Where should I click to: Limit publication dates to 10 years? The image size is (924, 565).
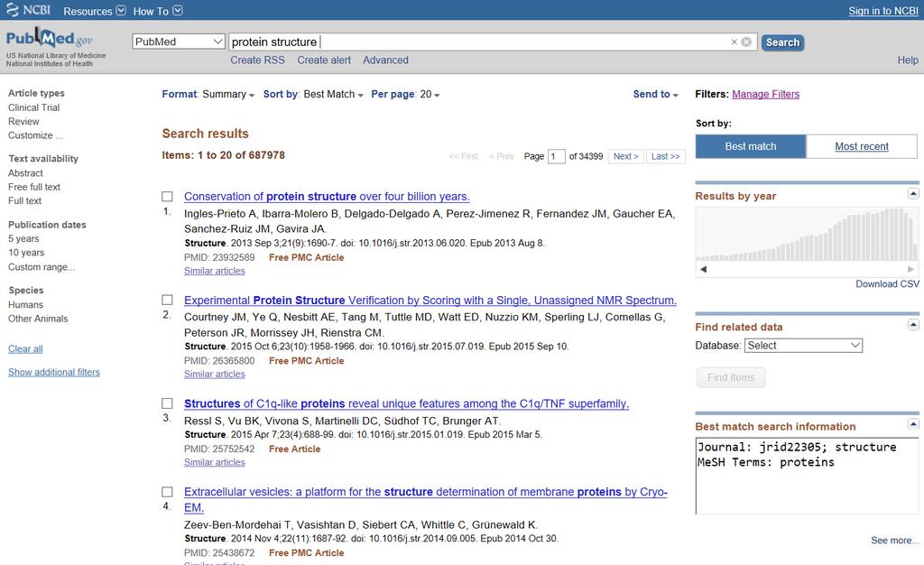tap(26, 253)
